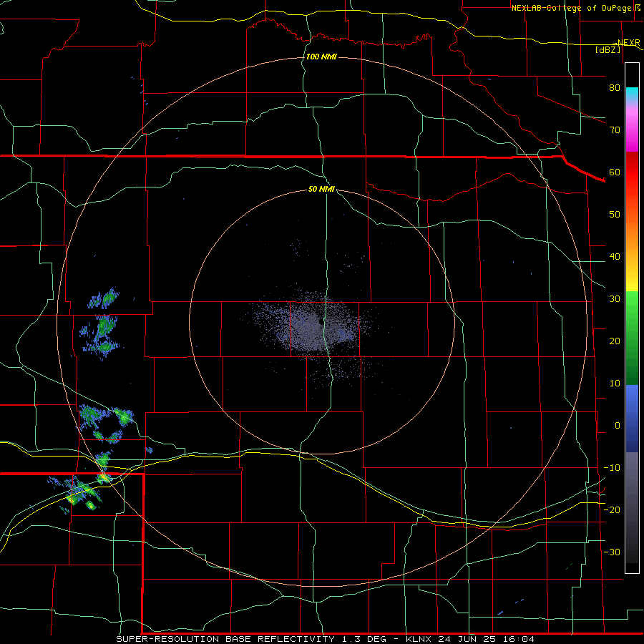This screenshot has height=644, width=644.
Task: Select the 100 NMI range ring label
Action: (x=321, y=57)
